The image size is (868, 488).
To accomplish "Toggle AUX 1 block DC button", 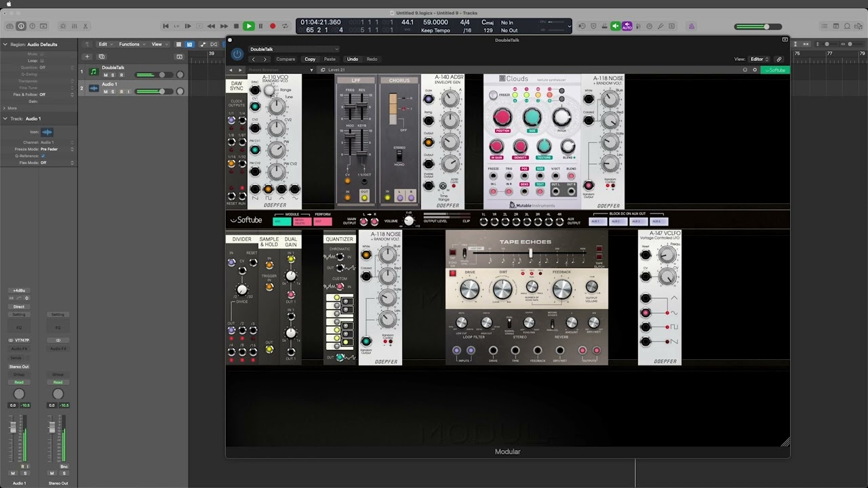I will 597,222.
